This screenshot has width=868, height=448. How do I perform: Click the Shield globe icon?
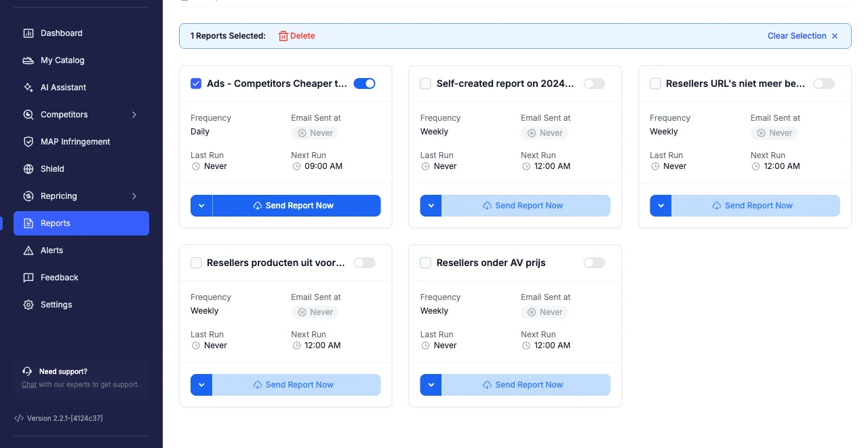(x=28, y=169)
